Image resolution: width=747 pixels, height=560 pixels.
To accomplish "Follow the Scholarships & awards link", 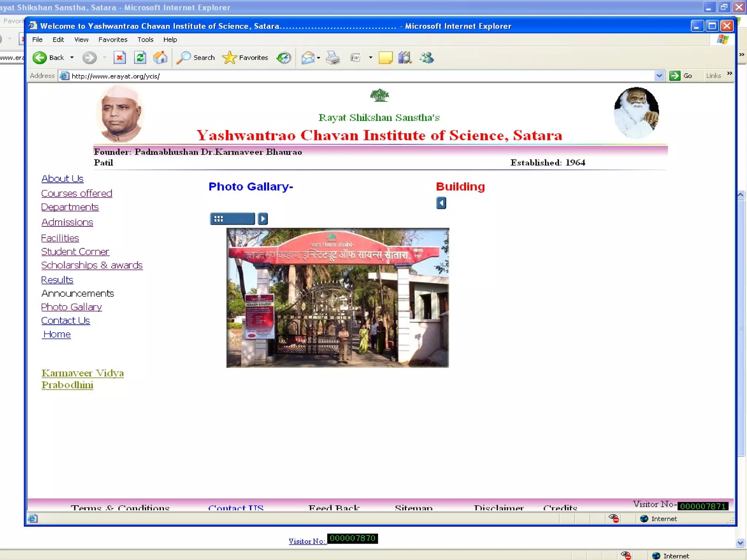I will (92, 265).
